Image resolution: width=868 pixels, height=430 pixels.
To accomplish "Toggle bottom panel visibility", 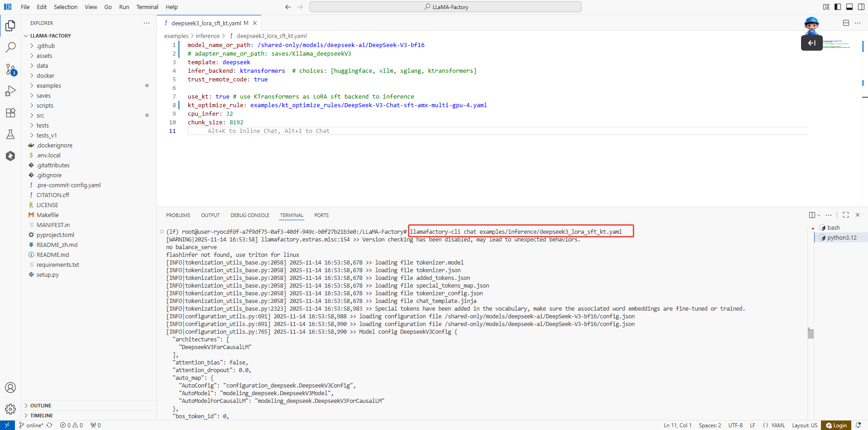I will click(849, 7).
